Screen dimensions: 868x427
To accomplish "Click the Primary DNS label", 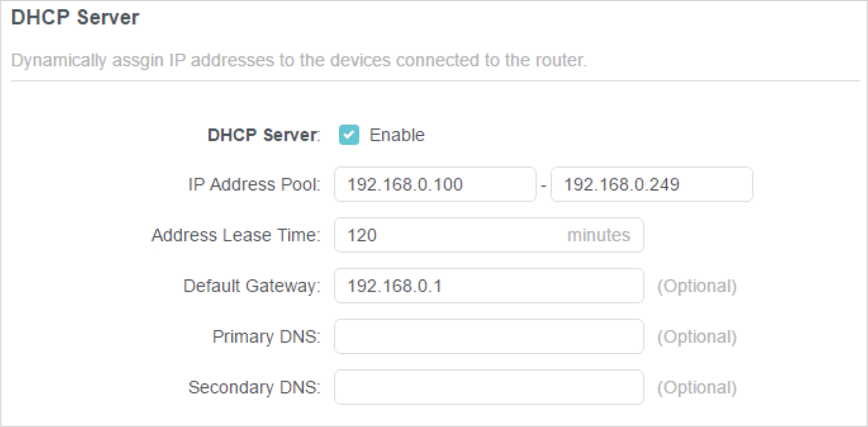I will click(x=266, y=336).
